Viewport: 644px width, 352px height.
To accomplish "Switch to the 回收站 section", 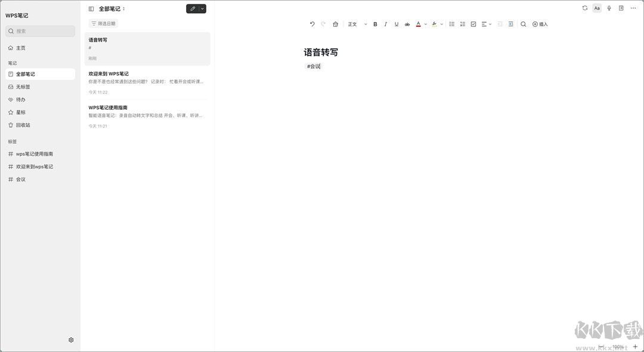I will (23, 125).
